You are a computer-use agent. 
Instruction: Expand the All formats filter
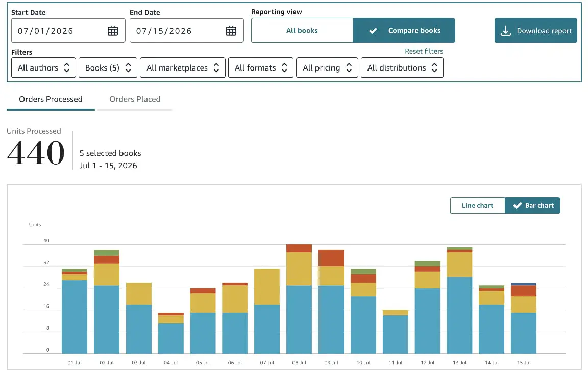click(261, 67)
